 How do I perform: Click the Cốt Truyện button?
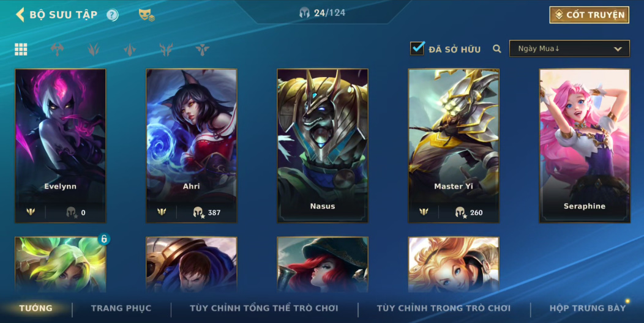click(590, 15)
